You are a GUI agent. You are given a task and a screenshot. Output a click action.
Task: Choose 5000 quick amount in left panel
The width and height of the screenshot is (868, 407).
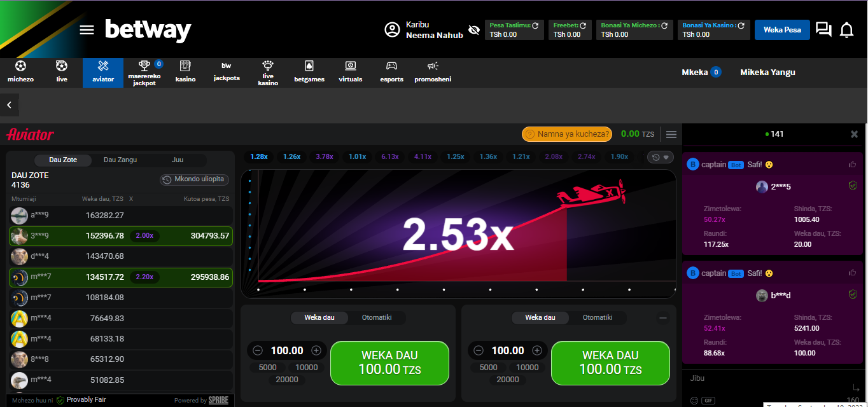coord(268,367)
